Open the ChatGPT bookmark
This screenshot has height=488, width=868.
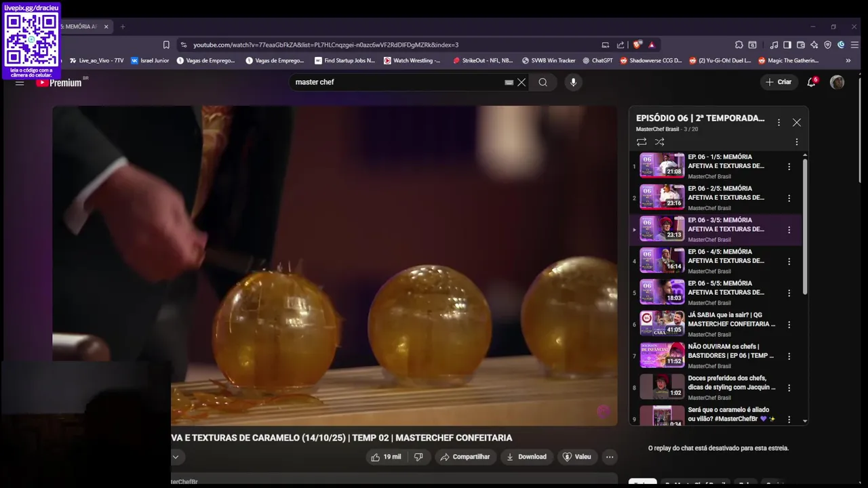(597, 60)
